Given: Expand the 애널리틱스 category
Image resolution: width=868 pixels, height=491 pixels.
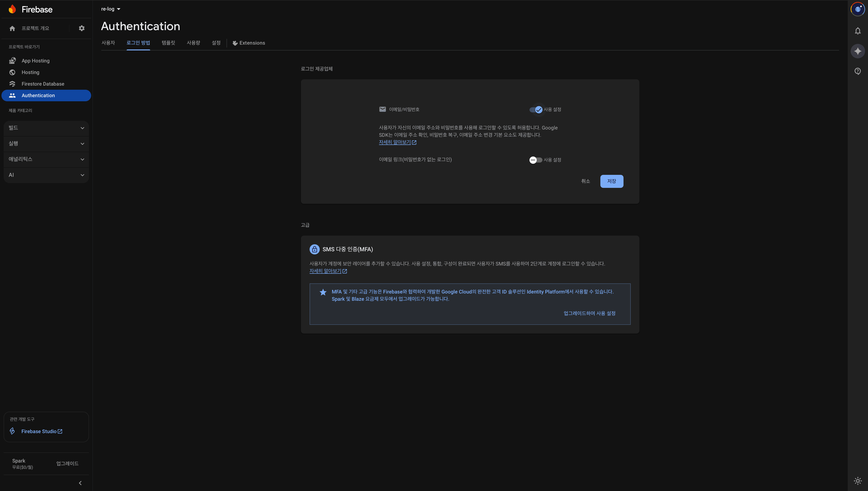Looking at the screenshot, I should point(46,159).
